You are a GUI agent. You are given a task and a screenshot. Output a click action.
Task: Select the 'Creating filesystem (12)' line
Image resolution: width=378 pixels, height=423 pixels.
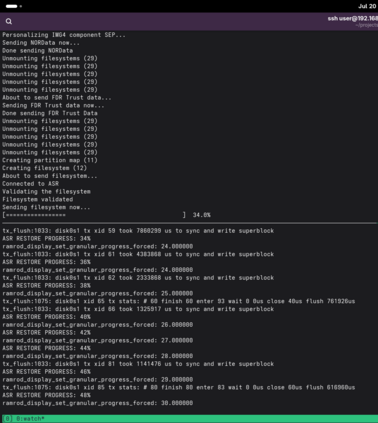pyautogui.click(x=45, y=168)
